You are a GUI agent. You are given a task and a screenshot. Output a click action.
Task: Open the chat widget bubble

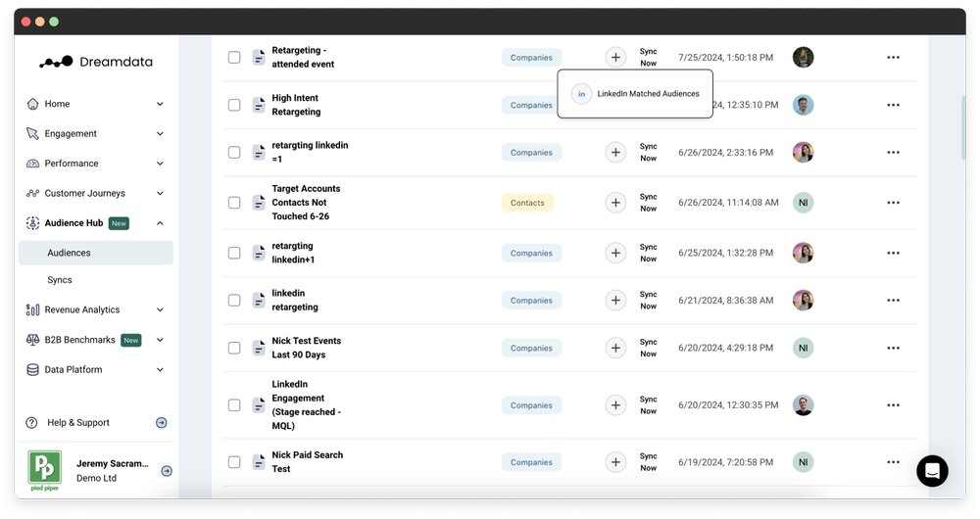pyautogui.click(x=932, y=471)
